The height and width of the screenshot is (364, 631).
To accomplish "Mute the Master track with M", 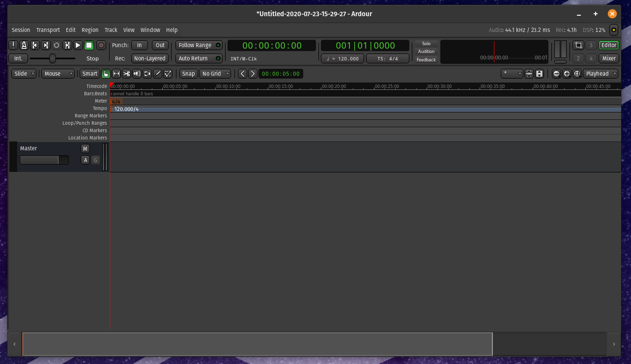I will coord(85,149).
